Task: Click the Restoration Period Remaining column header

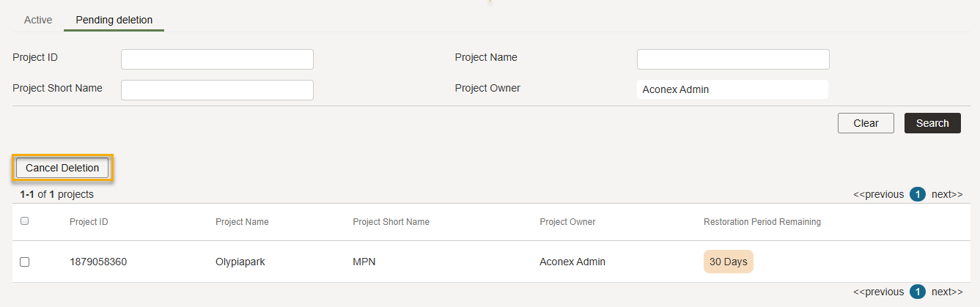Action: pyautogui.click(x=762, y=222)
